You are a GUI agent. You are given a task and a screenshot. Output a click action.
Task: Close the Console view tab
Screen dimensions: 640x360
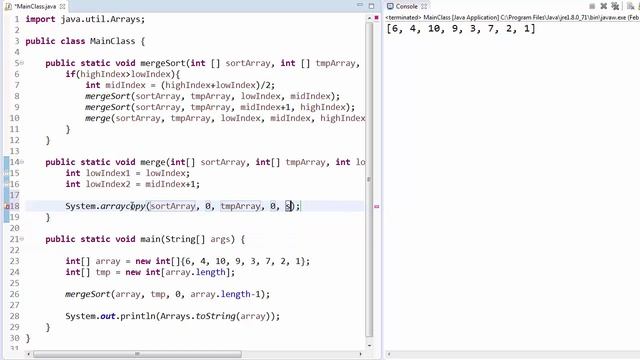pyautogui.click(x=424, y=6)
